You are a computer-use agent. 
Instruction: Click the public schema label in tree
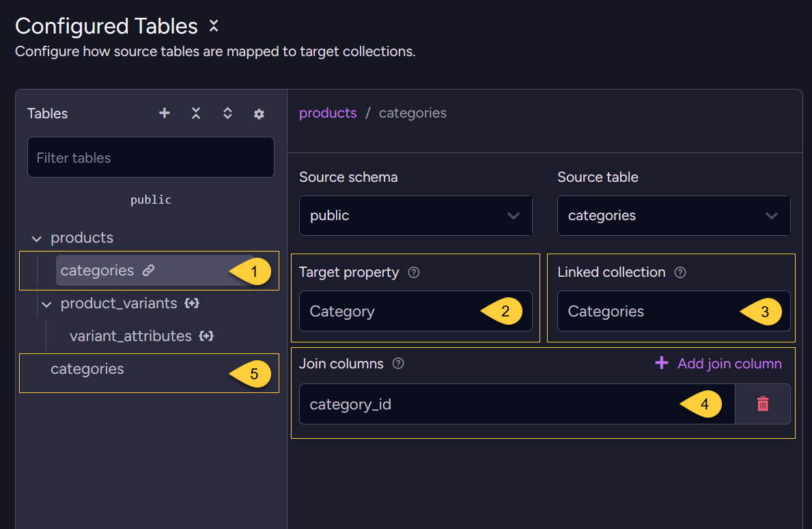151,200
